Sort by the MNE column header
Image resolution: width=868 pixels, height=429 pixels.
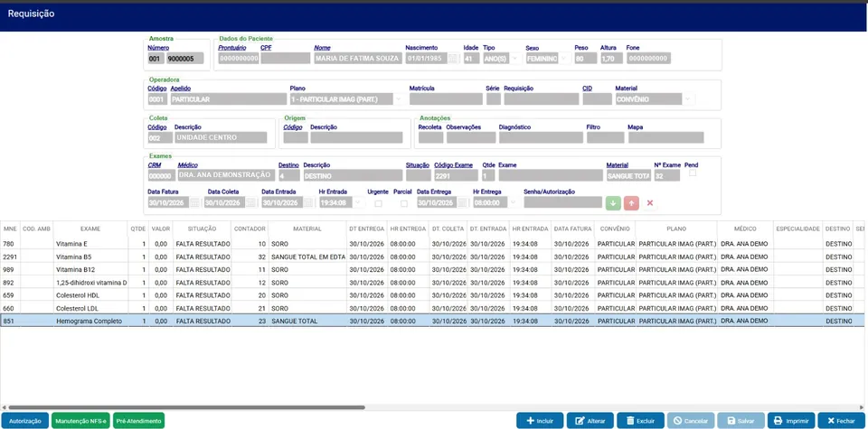point(9,228)
